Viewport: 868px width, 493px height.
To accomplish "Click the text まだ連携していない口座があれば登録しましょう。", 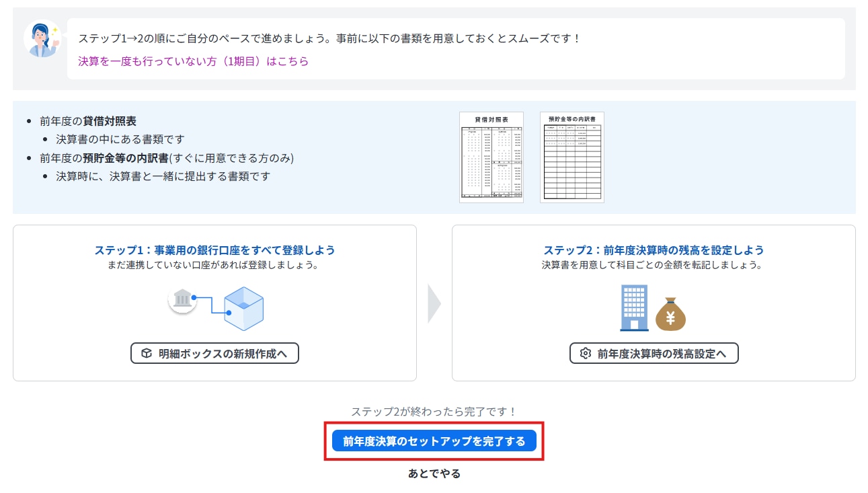I will (x=214, y=265).
